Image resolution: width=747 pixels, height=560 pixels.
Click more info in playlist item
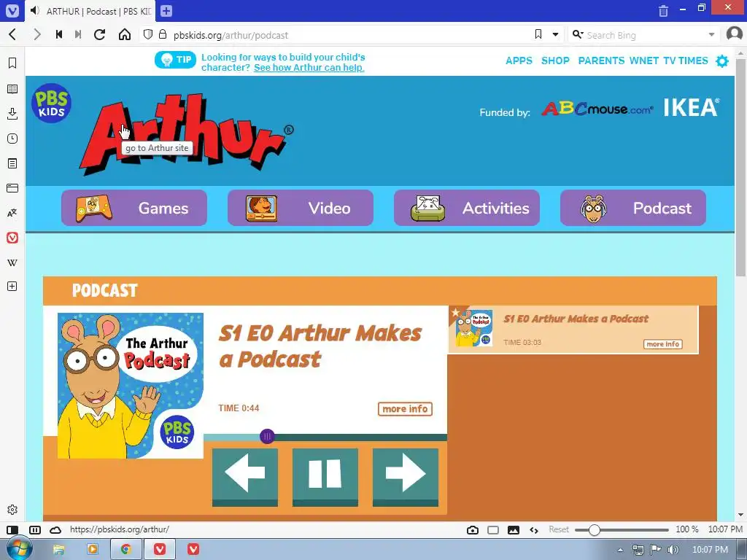click(663, 344)
